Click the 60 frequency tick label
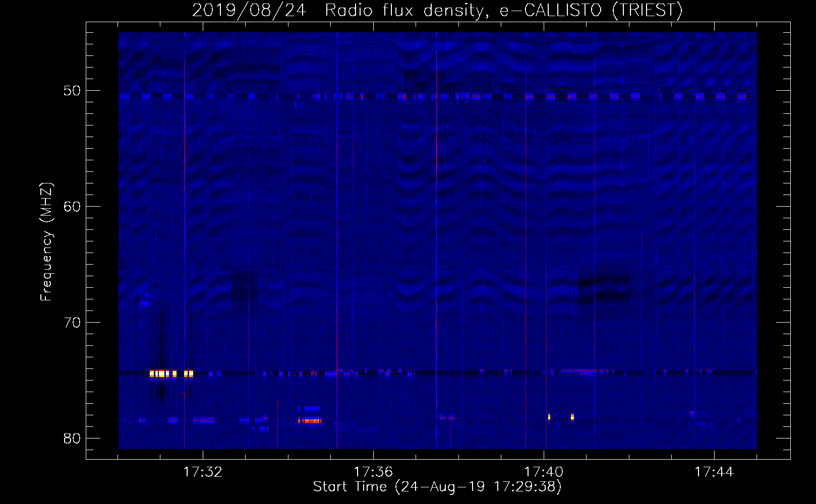Image resolution: width=816 pixels, height=504 pixels. click(x=72, y=207)
